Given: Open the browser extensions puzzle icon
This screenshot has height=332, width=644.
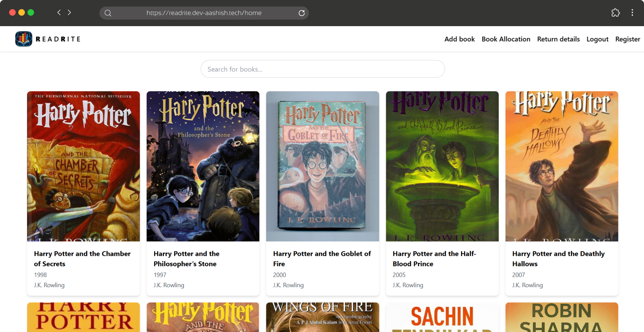Looking at the screenshot, I should pyautogui.click(x=616, y=12).
